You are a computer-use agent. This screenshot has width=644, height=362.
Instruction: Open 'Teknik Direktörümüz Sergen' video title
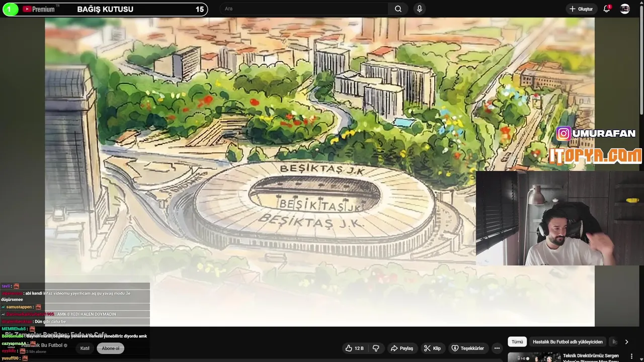591,358
